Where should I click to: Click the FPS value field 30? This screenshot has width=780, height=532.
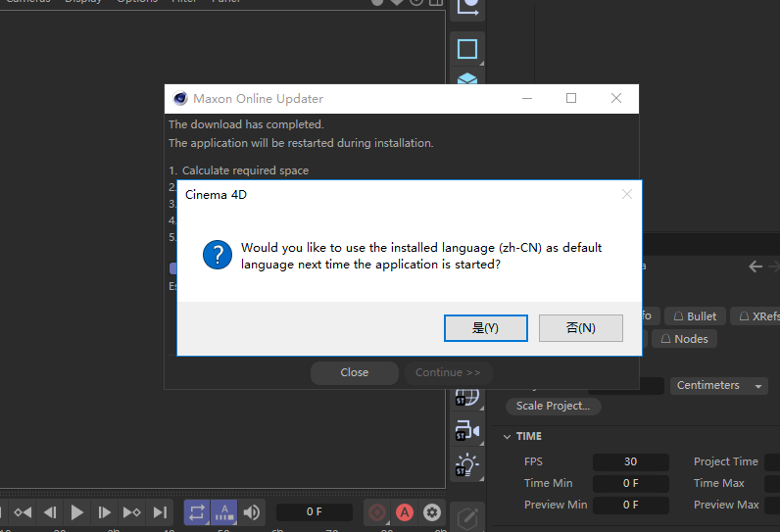pyautogui.click(x=631, y=461)
